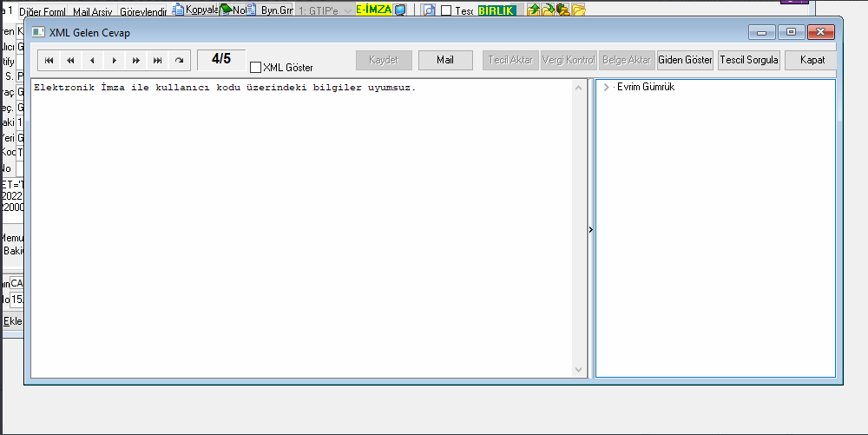Click the error message text line
868x435 pixels.
tap(225, 88)
